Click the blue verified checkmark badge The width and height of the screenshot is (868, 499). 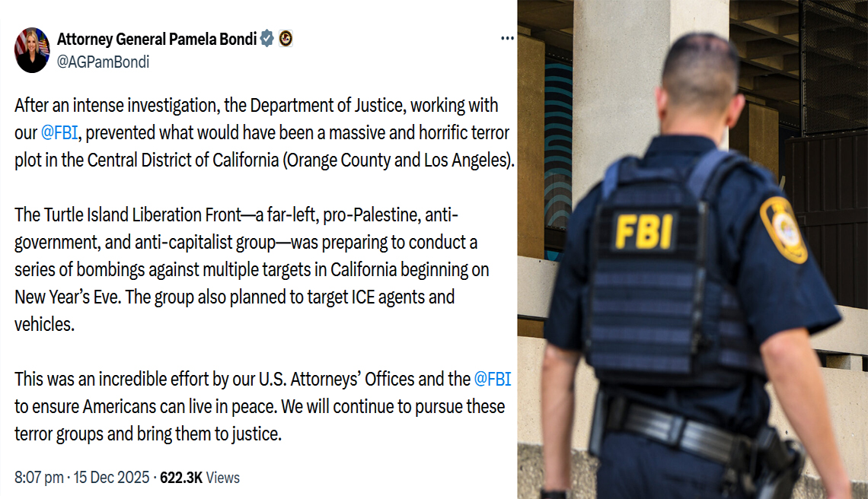tap(266, 40)
